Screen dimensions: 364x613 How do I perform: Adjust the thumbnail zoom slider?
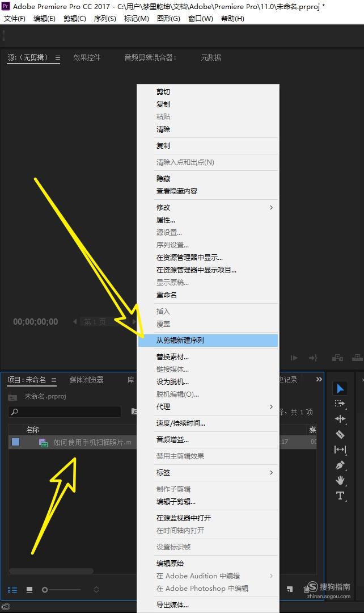[45, 590]
